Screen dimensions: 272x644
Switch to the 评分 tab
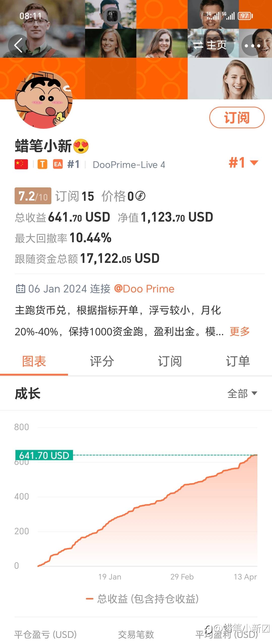coord(102,361)
